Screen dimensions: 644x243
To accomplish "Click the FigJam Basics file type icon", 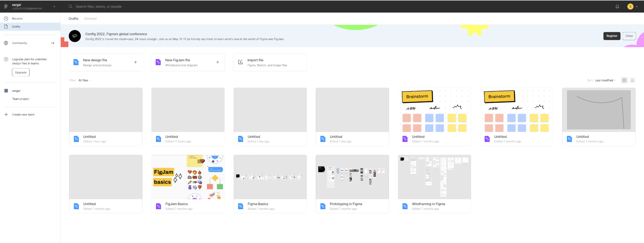I will 159,206.
